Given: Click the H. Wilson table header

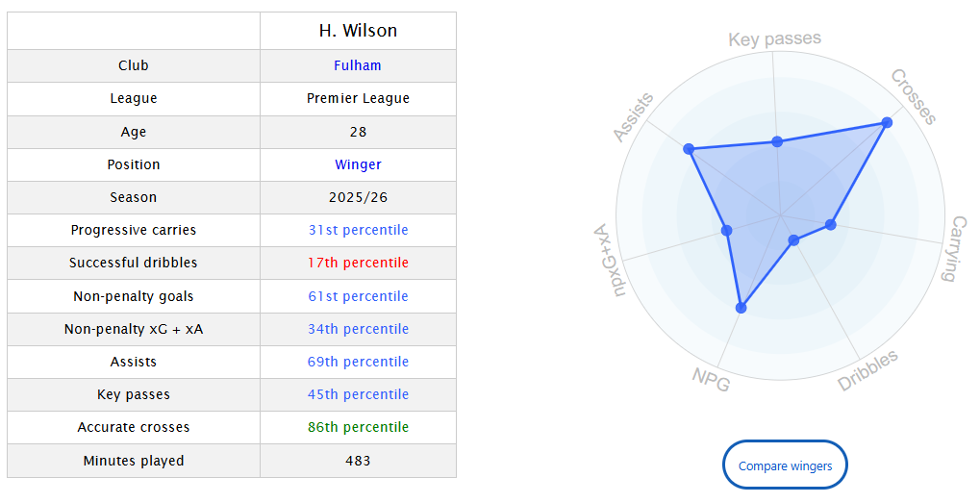Looking at the screenshot, I should point(358,31).
